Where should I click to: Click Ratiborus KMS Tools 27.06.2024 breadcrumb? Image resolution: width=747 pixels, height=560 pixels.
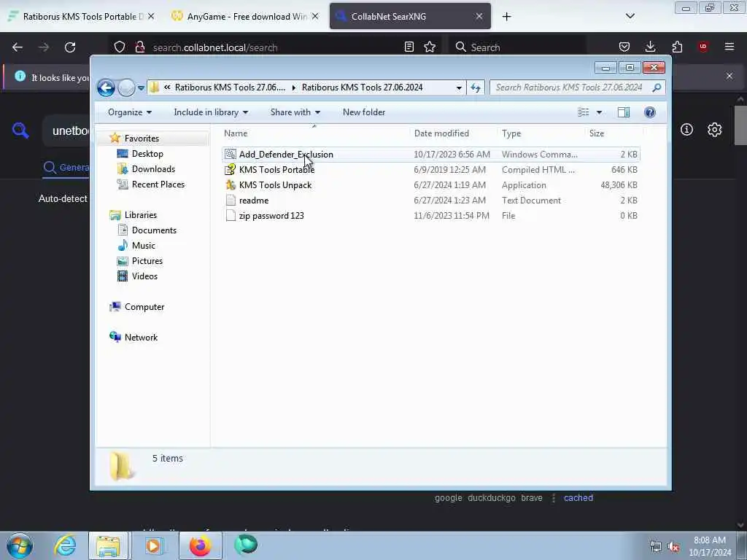pos(362,87)
